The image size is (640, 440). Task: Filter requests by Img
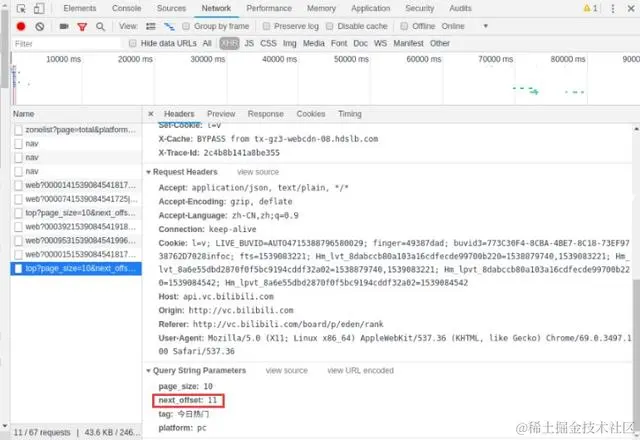point(290,43)
